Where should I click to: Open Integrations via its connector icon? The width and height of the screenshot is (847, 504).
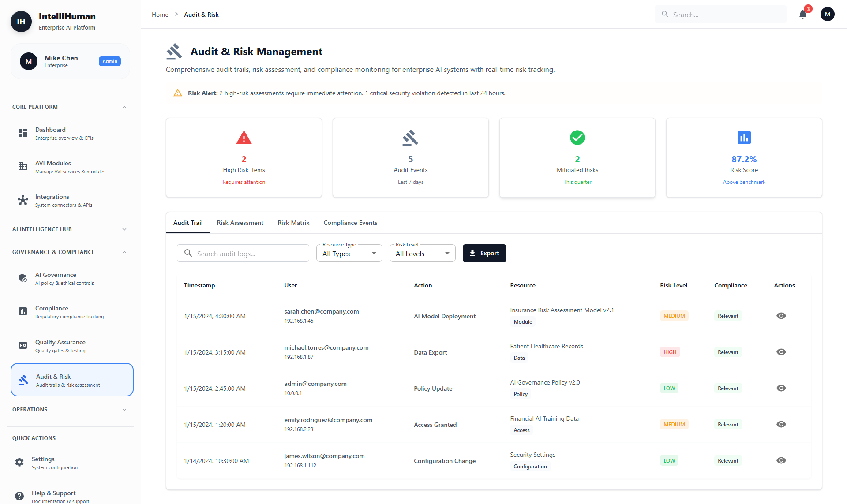coord(22,200)
